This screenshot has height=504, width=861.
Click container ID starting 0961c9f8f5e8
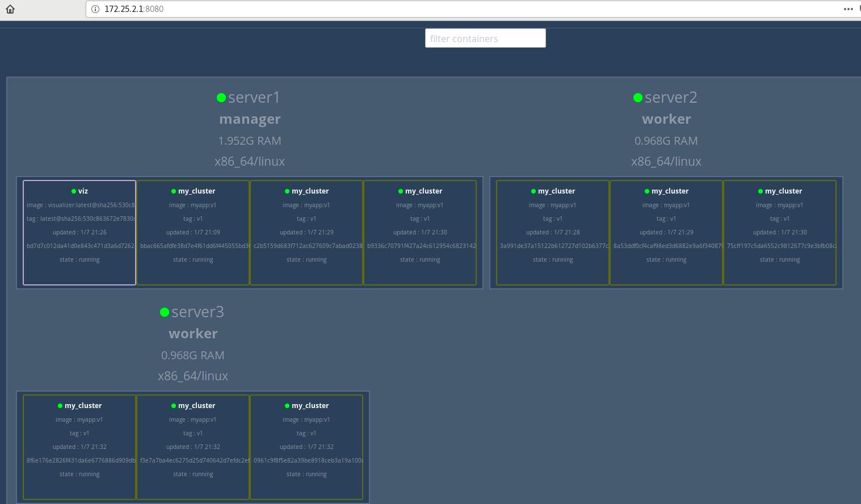tap(308, 460)
